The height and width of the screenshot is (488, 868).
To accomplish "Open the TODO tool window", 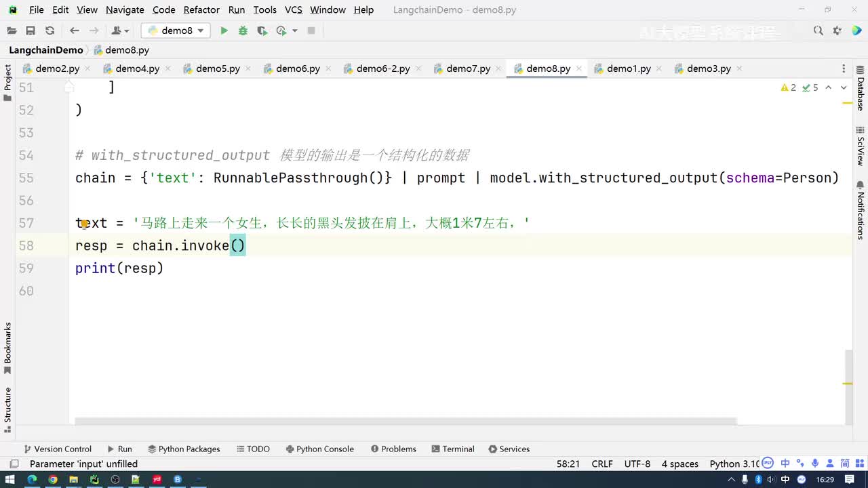I will [253, 449].
